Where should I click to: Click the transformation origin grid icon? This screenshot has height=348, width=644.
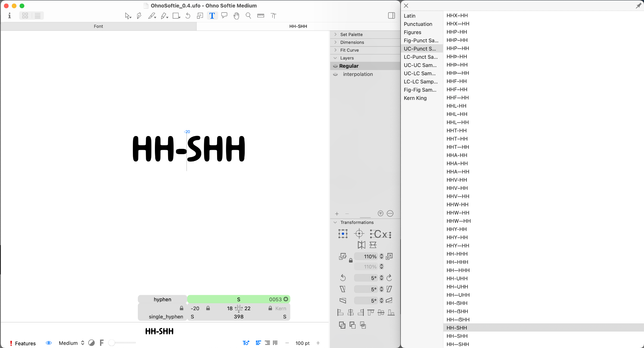(343, 234)
